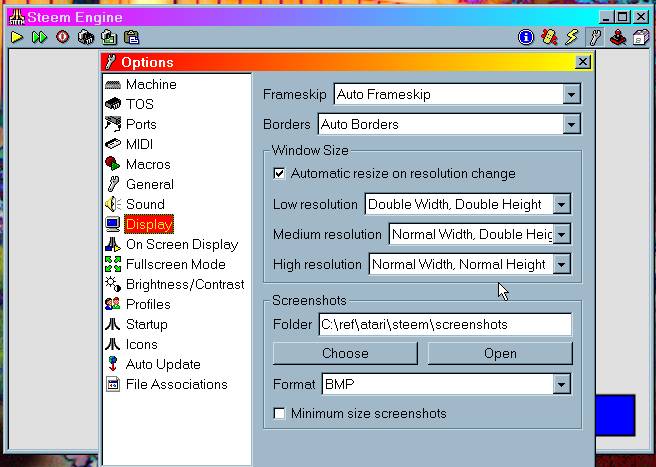Click the yellow lightning shortcuts icon
Viewport: 656px width, 467px height.
(572, 38)
